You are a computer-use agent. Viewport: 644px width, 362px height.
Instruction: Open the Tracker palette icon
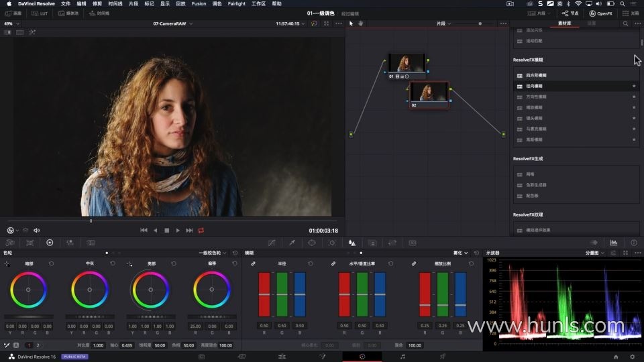click(x=332, y=243)
